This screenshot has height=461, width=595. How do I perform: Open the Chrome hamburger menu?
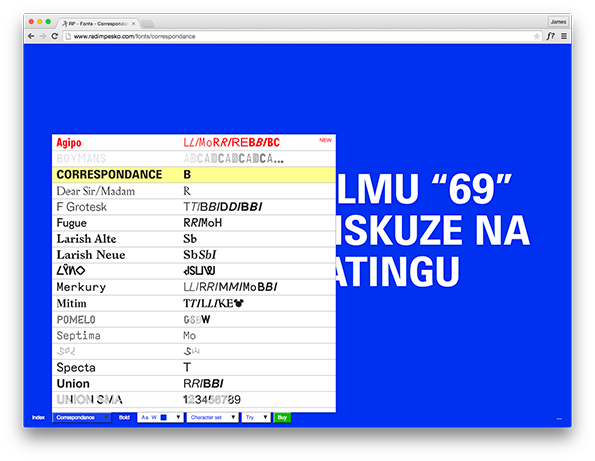click(x=564, y=36)
